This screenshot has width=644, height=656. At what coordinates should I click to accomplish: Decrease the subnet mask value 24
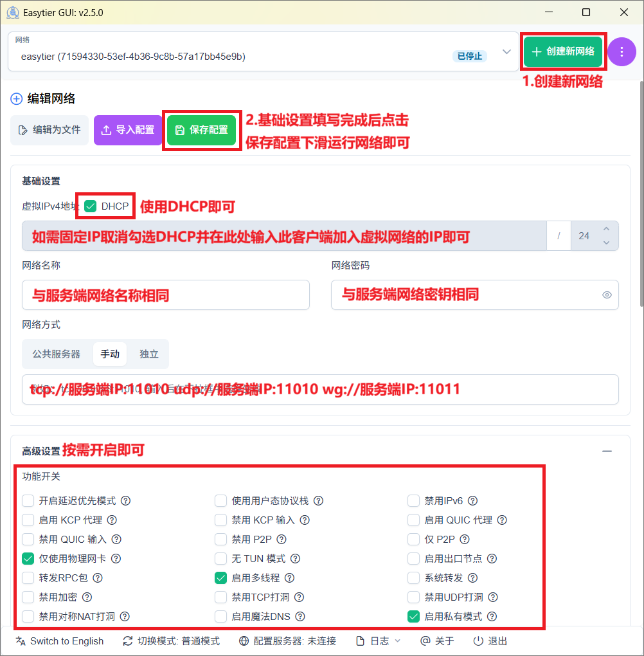[606, 242]
